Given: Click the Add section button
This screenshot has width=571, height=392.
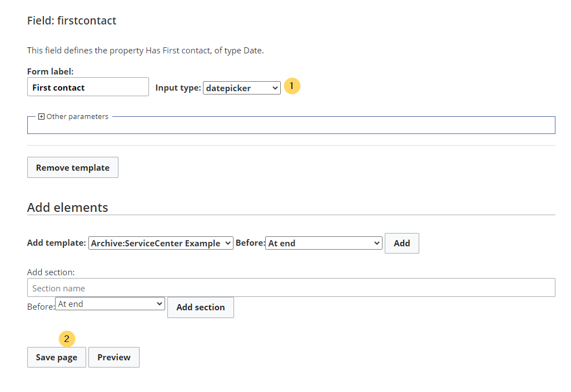Looking at the screenshot, I should click(201, 307).
